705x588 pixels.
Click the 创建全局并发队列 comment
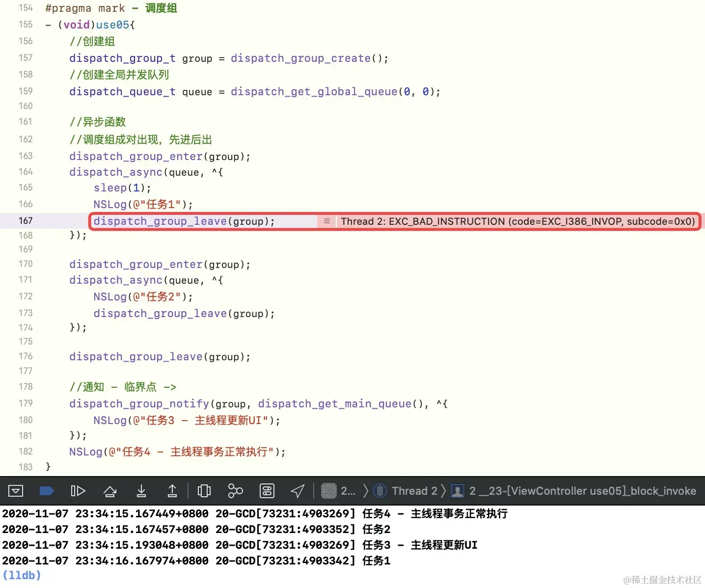point(119,75)
